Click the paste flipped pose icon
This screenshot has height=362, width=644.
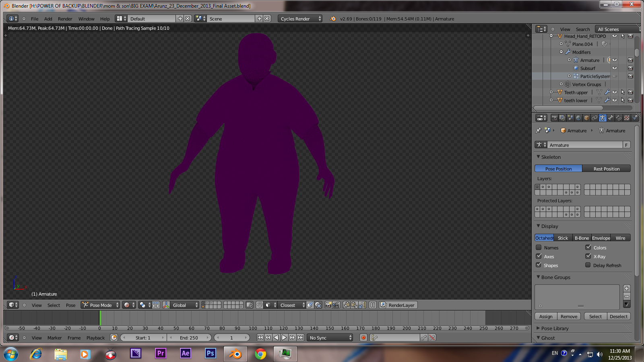[x=362, y=305]
